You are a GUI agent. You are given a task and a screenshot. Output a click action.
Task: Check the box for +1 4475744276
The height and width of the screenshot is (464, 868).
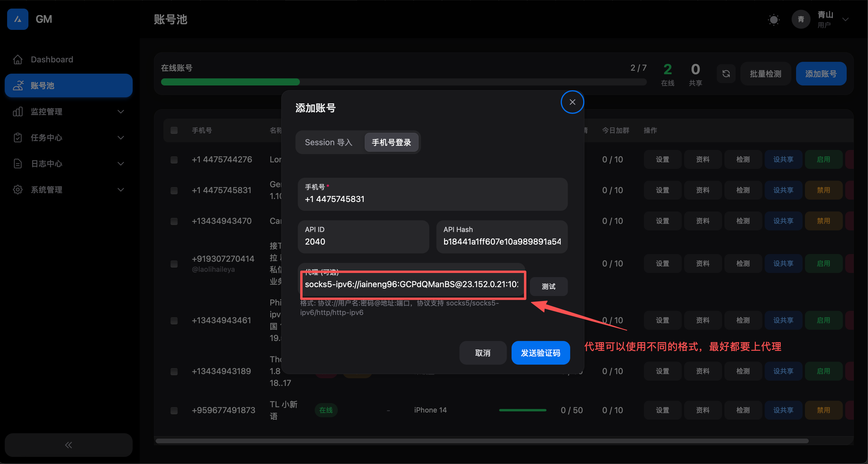[x=174, y=160]
